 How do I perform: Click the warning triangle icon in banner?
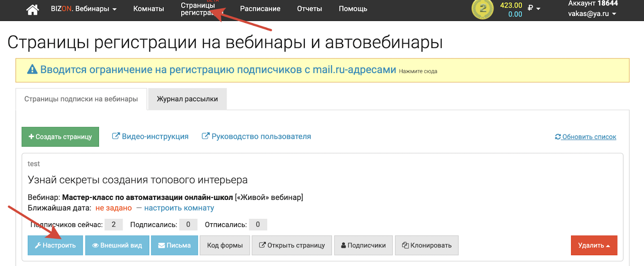pos(32,70)
